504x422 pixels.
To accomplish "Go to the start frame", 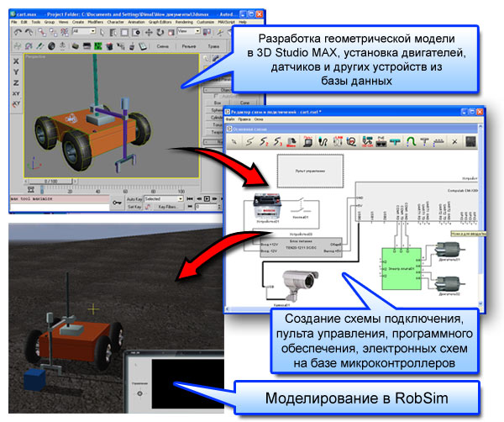I will click(190, 199).
